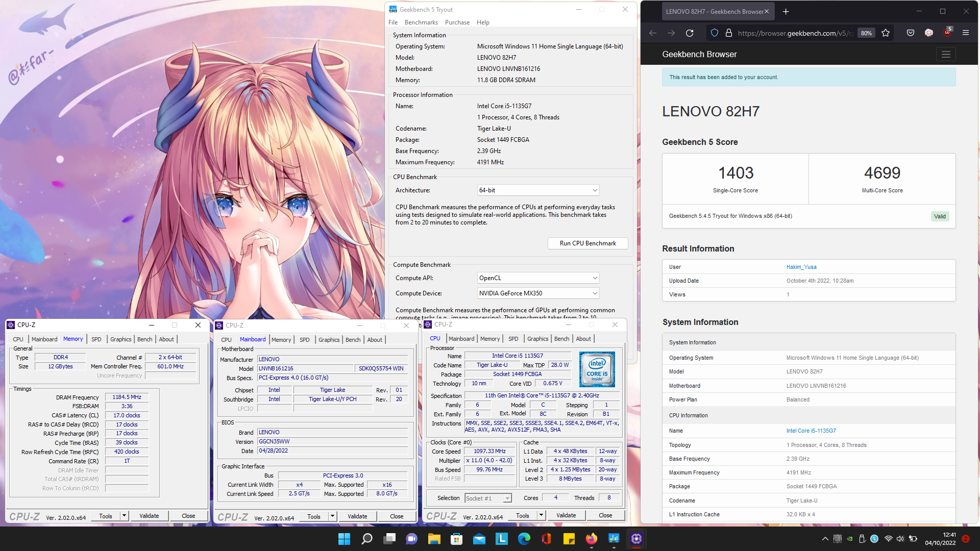The height and width of the screenshot is (551, 980).
Task: Click Tools button in Mainboard CPU-Z window
Action: coord(314,516)
